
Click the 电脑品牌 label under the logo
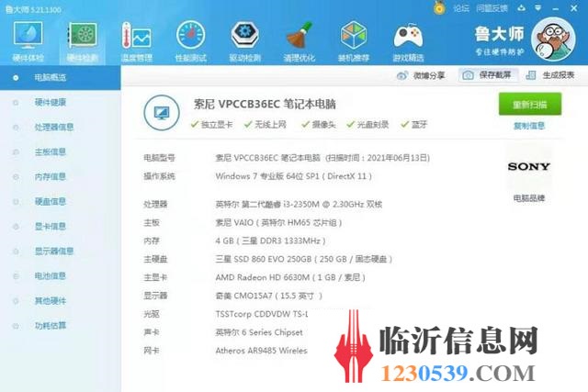point(529,197)
